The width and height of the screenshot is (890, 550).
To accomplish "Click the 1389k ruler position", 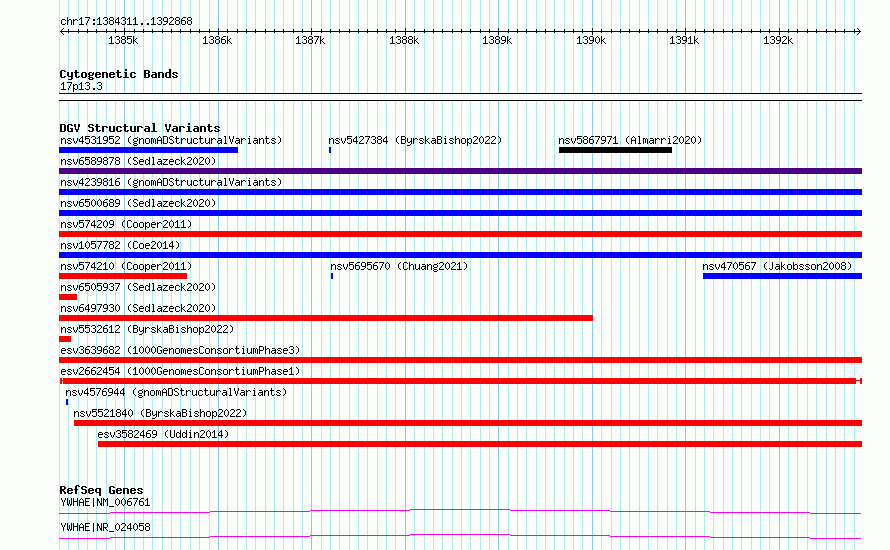I will [497, 40].
